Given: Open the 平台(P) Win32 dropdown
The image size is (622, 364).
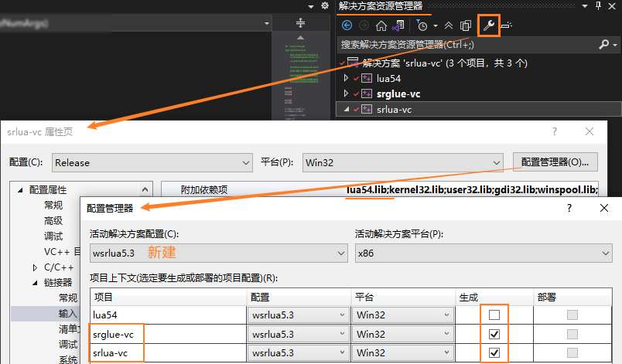Looking at the screenshot, I should pyautogui.click(x=402, y=163).
